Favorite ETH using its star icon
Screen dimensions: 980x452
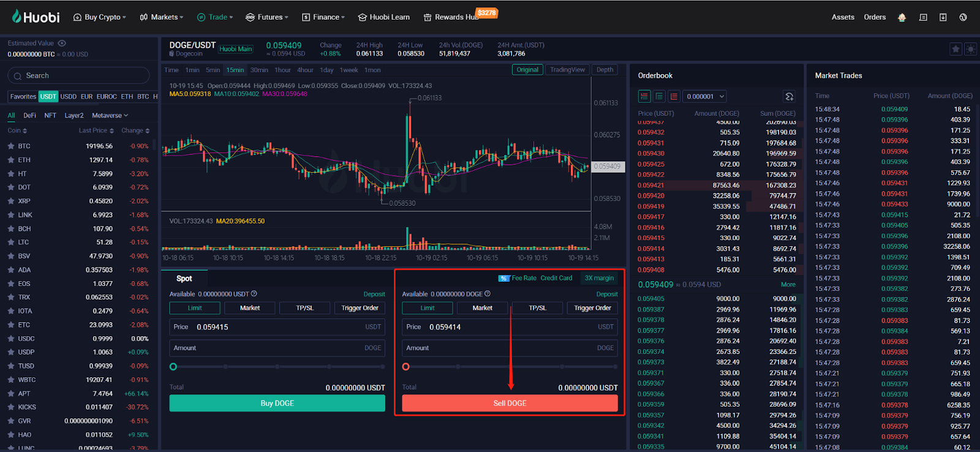(11, 160)
